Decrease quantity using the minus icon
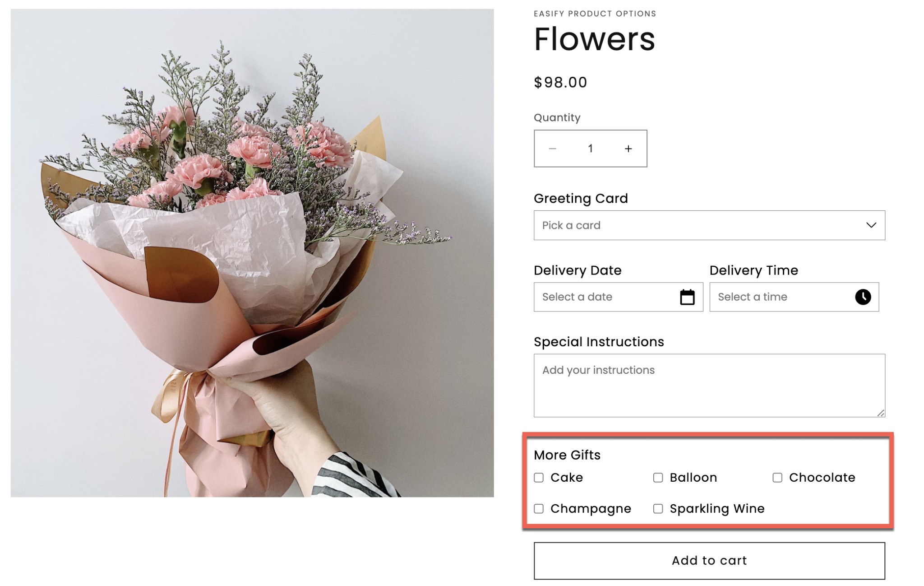924x586 pixels. click(553, 148)
